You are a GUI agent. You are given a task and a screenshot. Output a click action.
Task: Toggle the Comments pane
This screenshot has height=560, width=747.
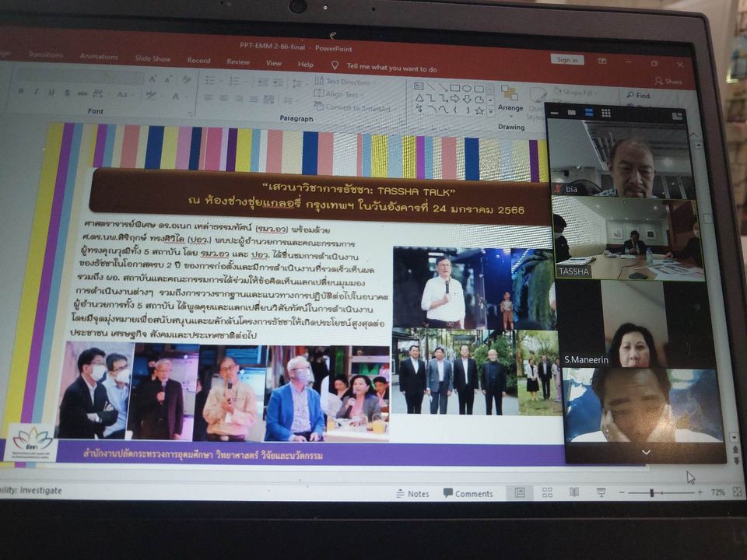[x=468, y=493]
